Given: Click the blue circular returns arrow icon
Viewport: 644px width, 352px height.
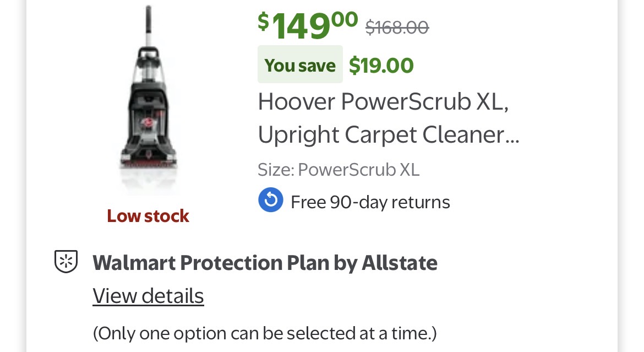Looking at the screenshot, I should tap(270, 200).
